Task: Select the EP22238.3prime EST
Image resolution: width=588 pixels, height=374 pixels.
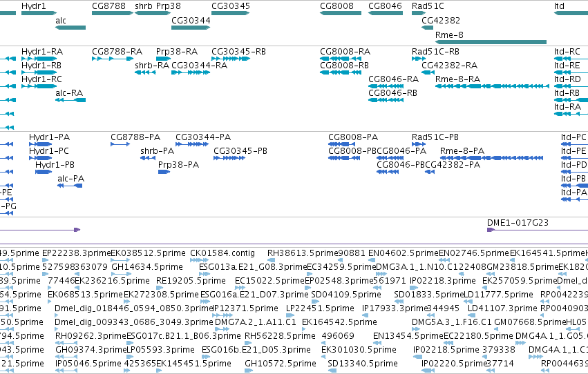Action: tap(46, 260)
